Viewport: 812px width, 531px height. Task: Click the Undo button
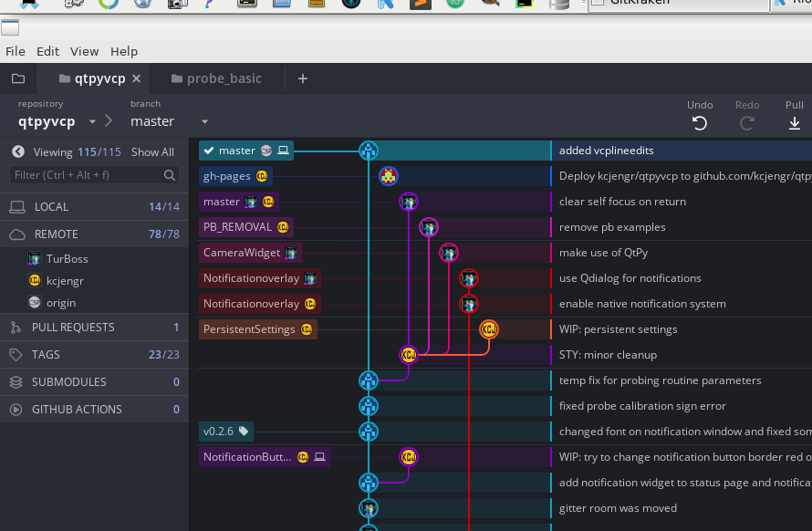(700, 116)
